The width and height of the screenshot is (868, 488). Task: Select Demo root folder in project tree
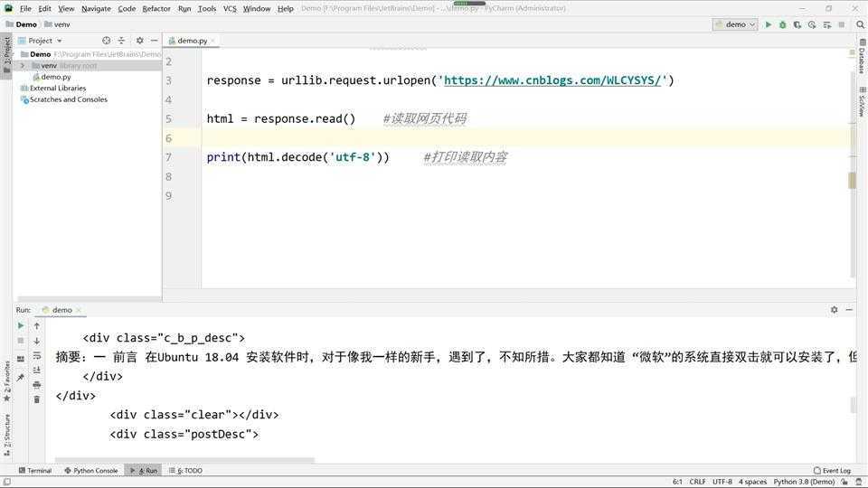point(40,54)
